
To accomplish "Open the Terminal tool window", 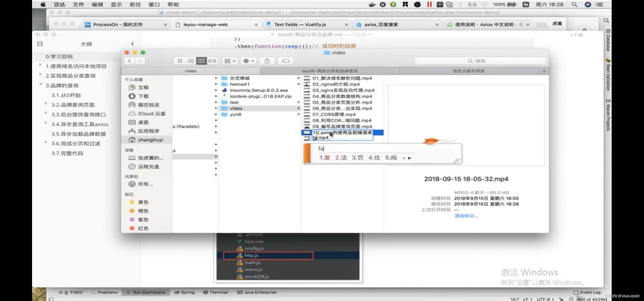I will click(216, 292).
